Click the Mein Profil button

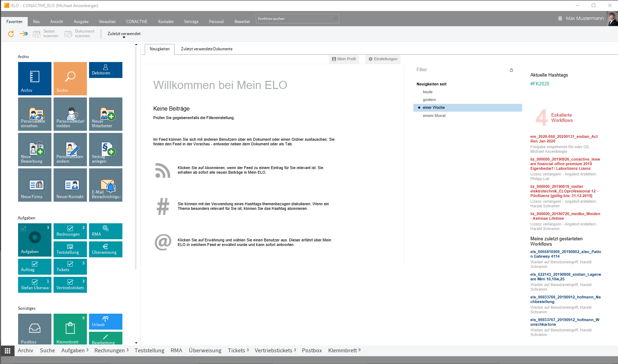click(x=344, y=59)
